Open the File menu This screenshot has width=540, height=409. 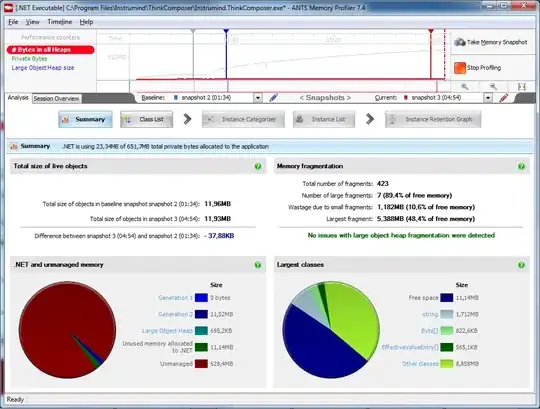pos(13,22)
